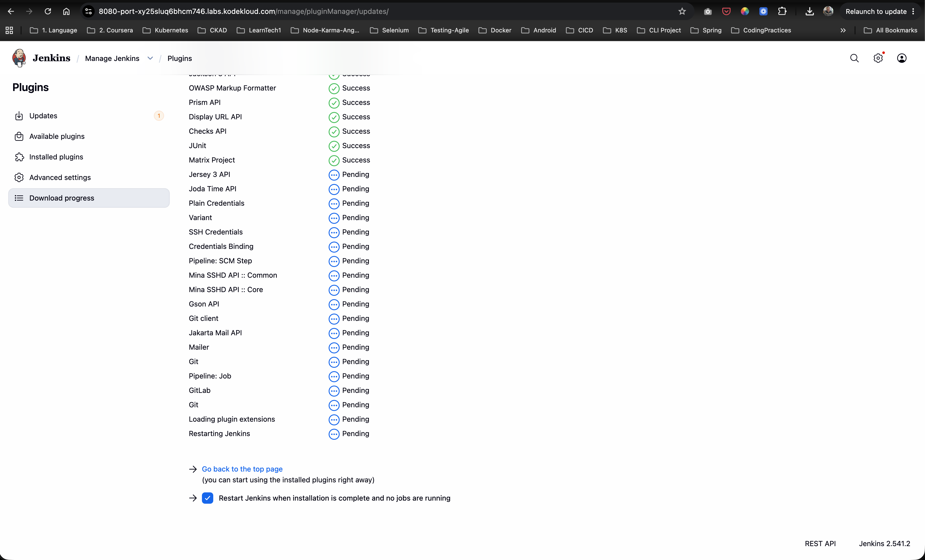The image size is (925, 560).
Task: Click the Pipeline: Job text
Action: click(210, 376)
